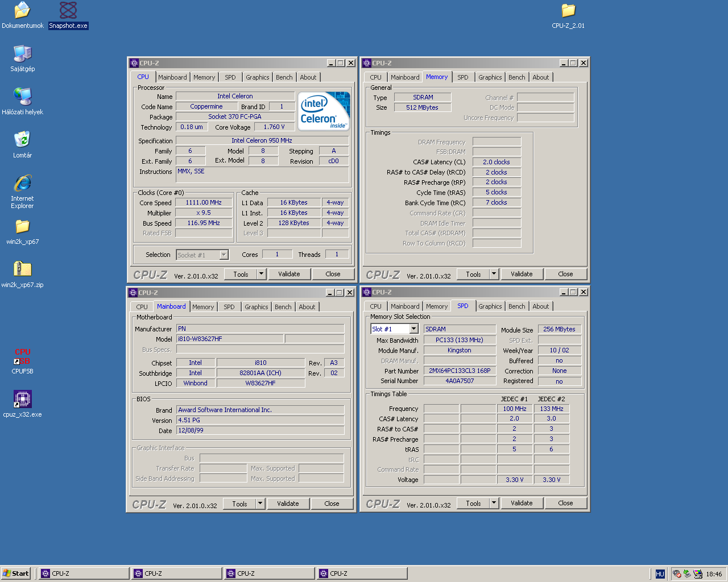Click the Intel Celeron inside logo

point(324,111)
